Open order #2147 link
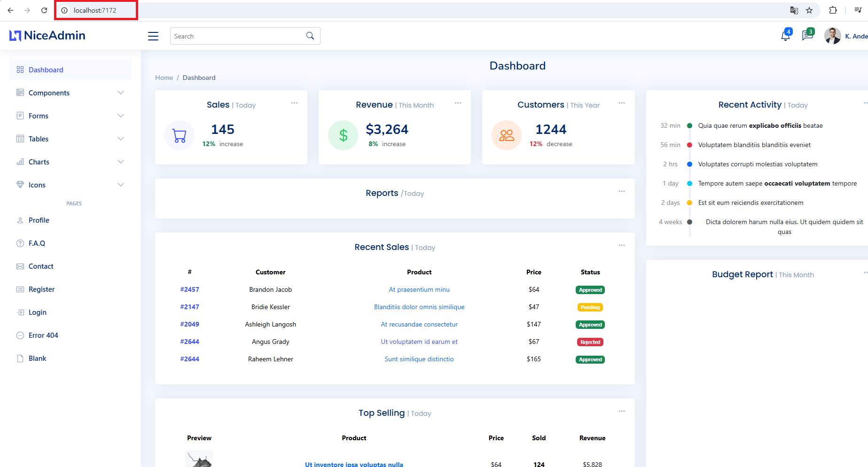 (190, 307)
